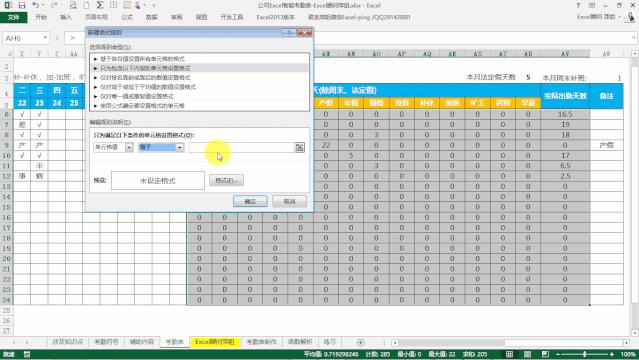The height and width of the screenshot is (360, 639).
Task: Open the 文件 File menu tab
Action: (14, 17)
